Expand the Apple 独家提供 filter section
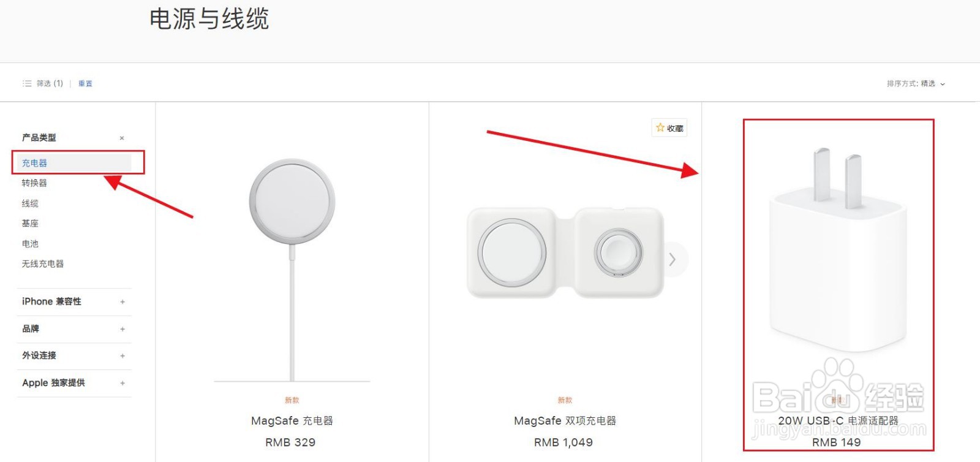Image resolution: width=980 pixels, height=462 pixels. 123,383
